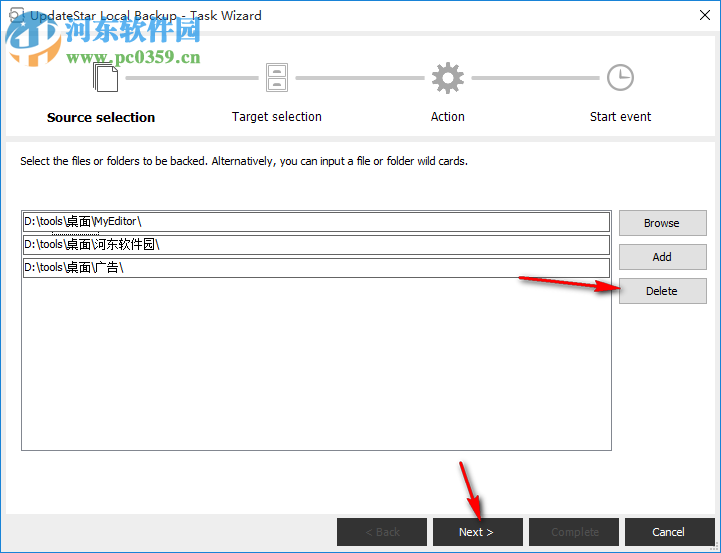Viewport: 721px width, 553px height.
Task: Select the 广告 folder path field
Action: (x=316, y=268)
